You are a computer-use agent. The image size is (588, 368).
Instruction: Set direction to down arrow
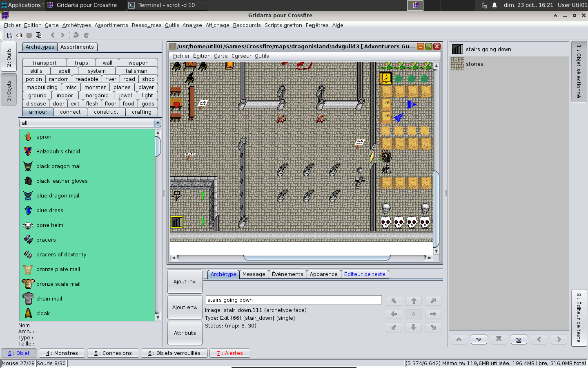(x=414, y=327)
